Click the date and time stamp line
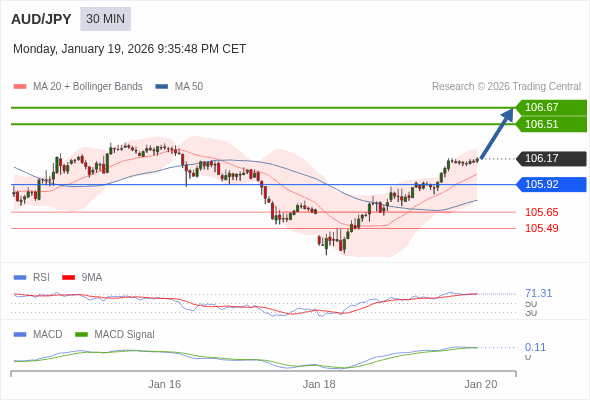This screenshot has width=590, height=400. click(129, 49)
